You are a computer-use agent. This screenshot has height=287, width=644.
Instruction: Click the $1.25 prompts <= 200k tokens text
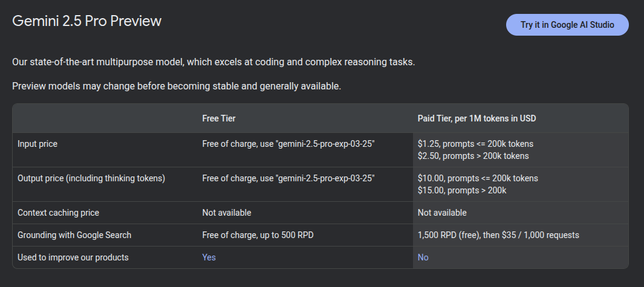(475, 144)
